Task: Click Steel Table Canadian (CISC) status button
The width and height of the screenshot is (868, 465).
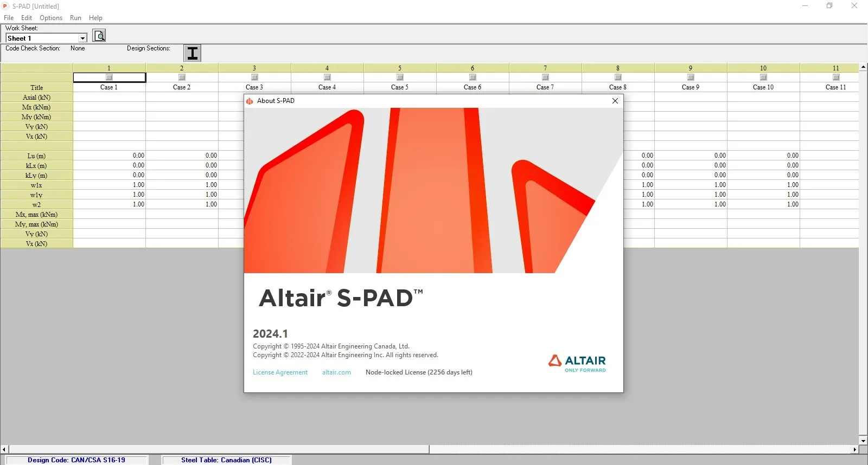Action: click(226, 460)
